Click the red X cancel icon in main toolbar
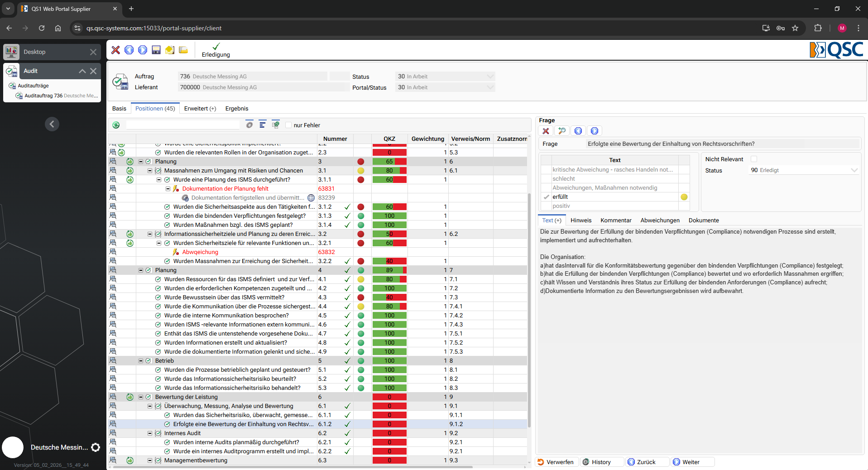The height and width of the screenshot is (470, 868). pyautogui.click(x=116, y=50)
